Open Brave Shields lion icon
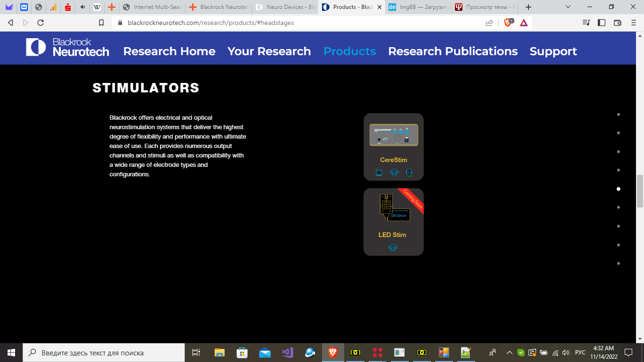The width and height of the screenshot is (644, 362). click(508, 22)
